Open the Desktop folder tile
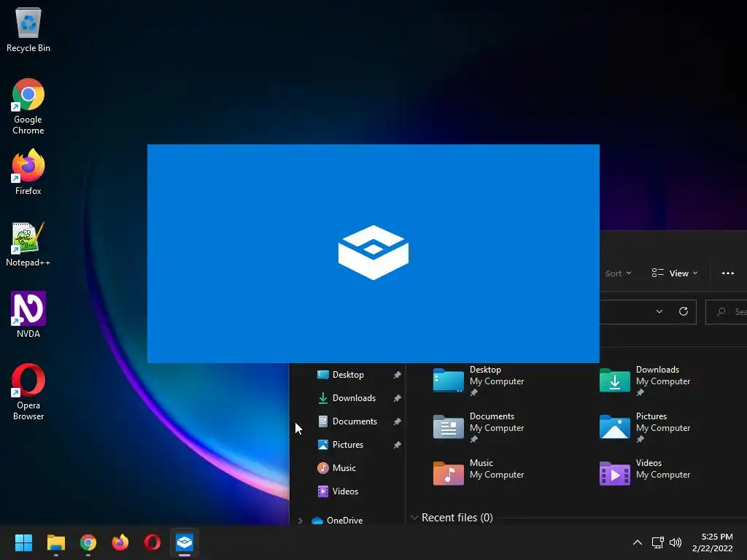This screenshot has width=747, height=560. (x=479, y=381)
